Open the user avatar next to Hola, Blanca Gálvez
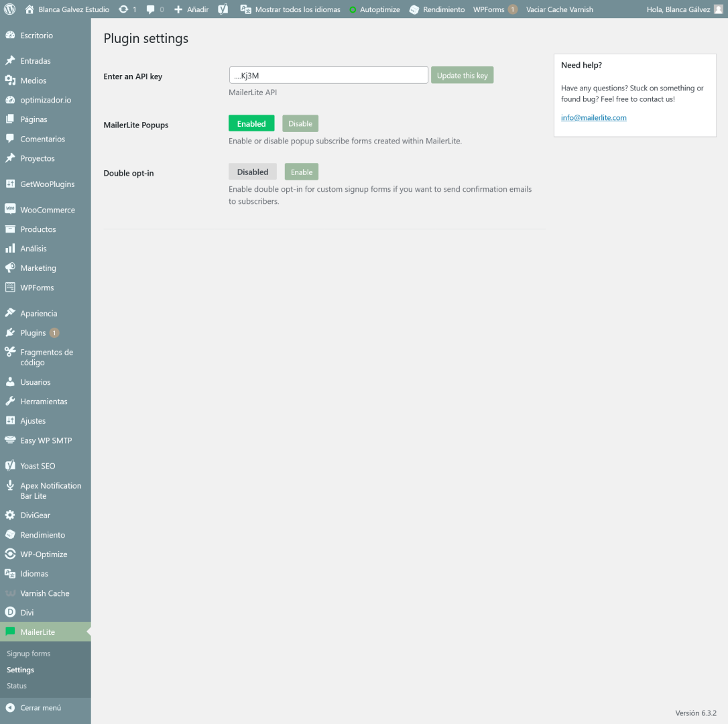The height and width of the screenshot is (724, 728). [718, 9]
